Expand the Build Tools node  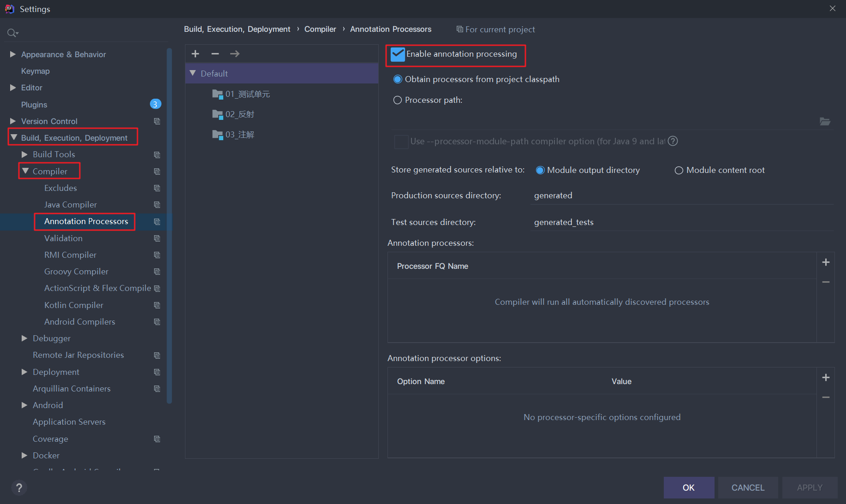pos(25,154)
